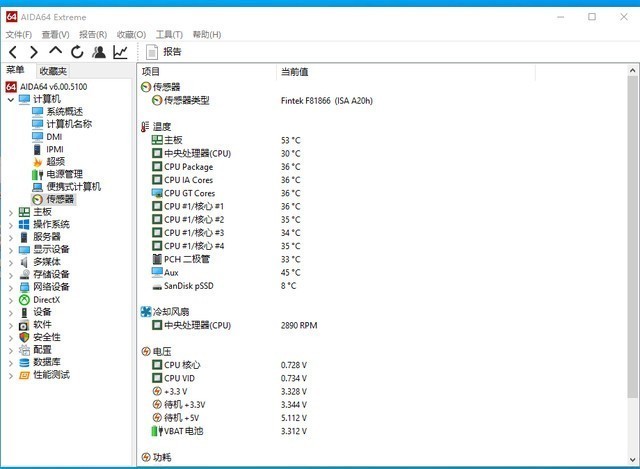Expand the 服务器 tree node

11,238
